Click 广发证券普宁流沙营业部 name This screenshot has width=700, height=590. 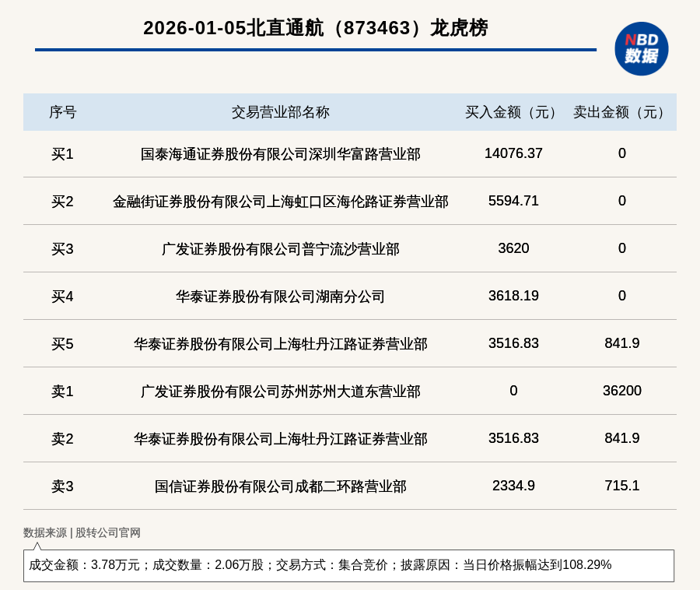point(280,249)
